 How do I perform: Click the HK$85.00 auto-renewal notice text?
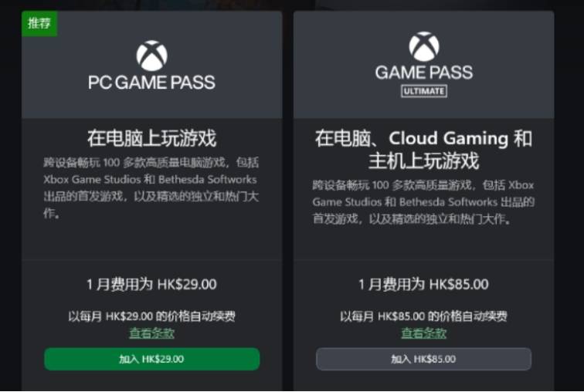tap(423, 316)
